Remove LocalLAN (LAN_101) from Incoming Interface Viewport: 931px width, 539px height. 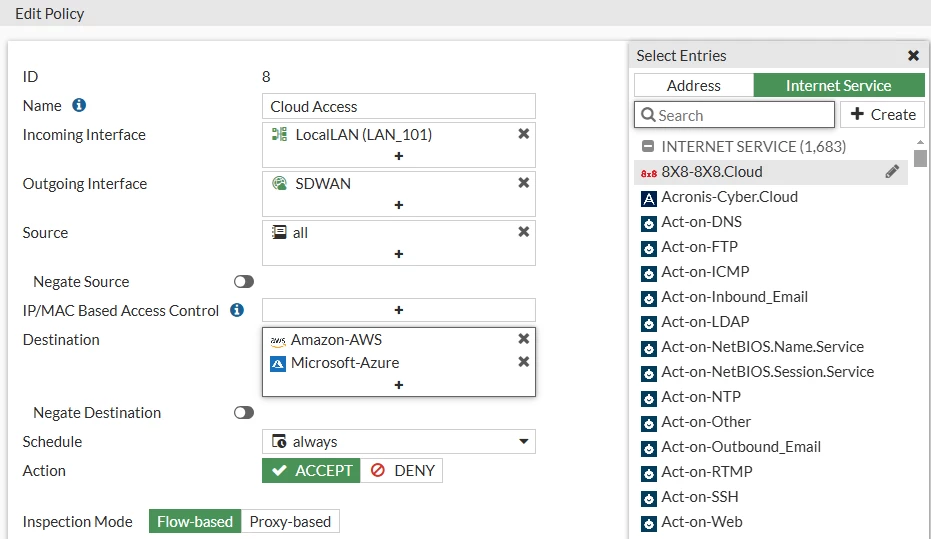coord(524,134)
